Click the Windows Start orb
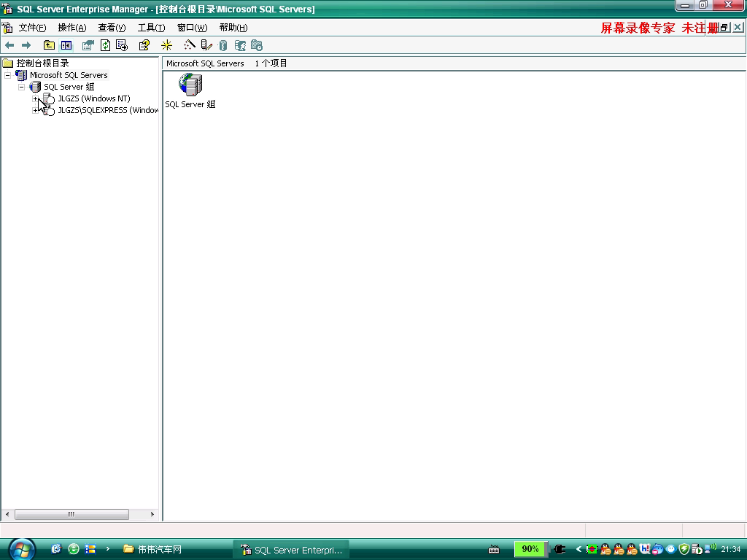Screen dimensions: 747x560 [22, 550]
